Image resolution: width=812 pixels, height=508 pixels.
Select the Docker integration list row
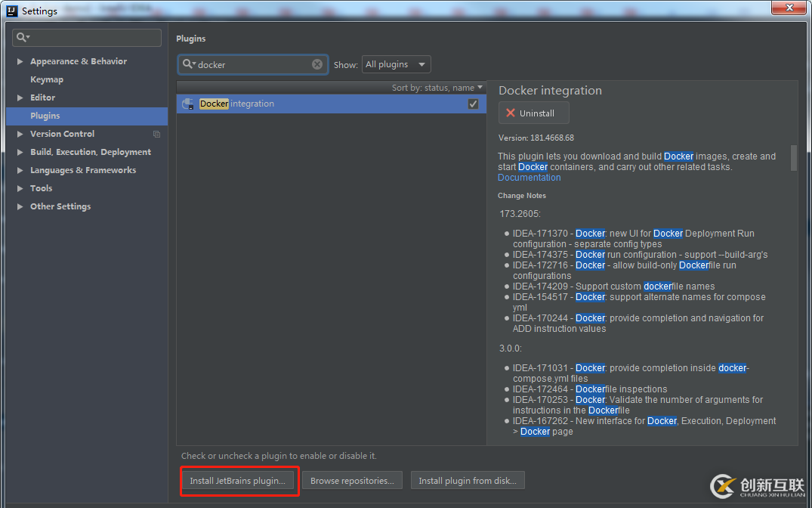(x=331, y=104)
